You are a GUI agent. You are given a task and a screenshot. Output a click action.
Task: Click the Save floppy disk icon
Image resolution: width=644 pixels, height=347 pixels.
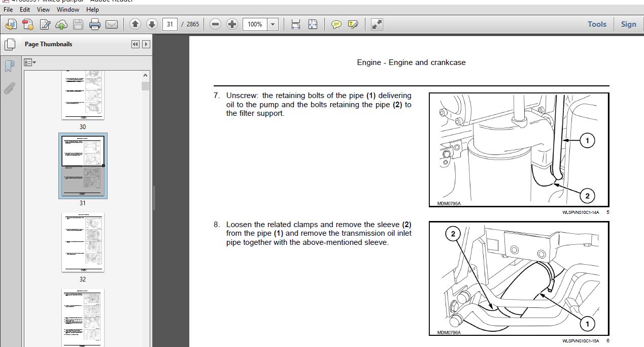coord(78,24)
